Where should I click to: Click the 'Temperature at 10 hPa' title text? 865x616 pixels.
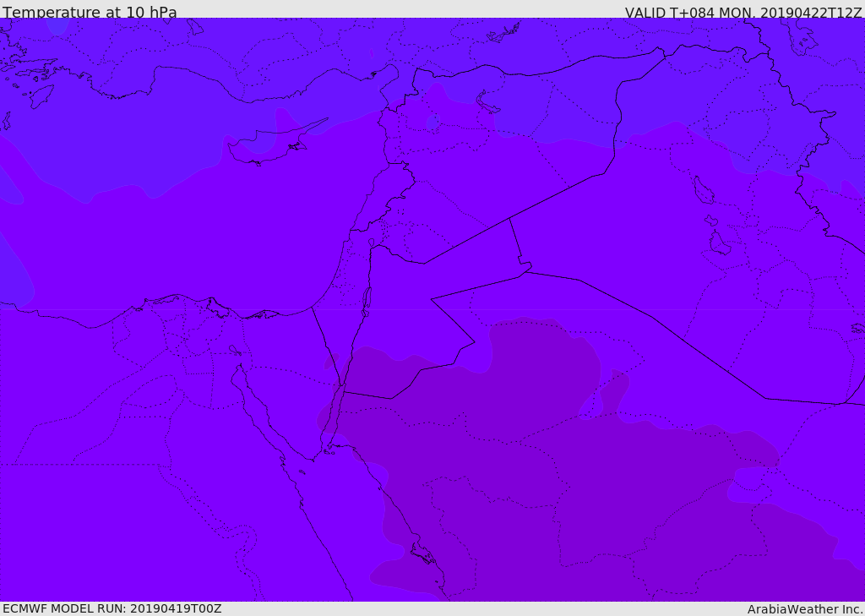point(90,12)
